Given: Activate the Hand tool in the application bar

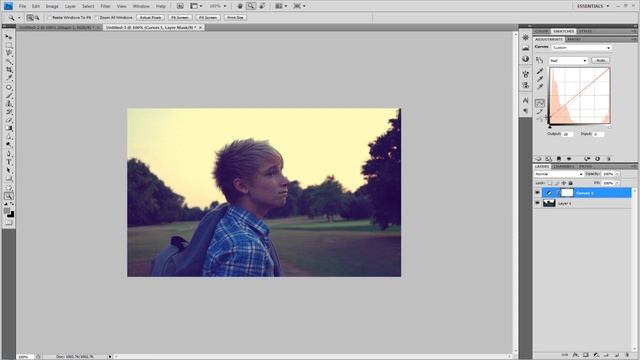Looking at the screenshot, I should tap(240, 6).
